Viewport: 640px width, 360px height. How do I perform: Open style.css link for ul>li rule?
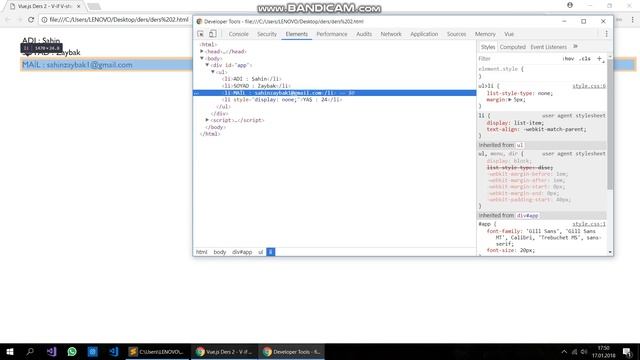[589, 86]
